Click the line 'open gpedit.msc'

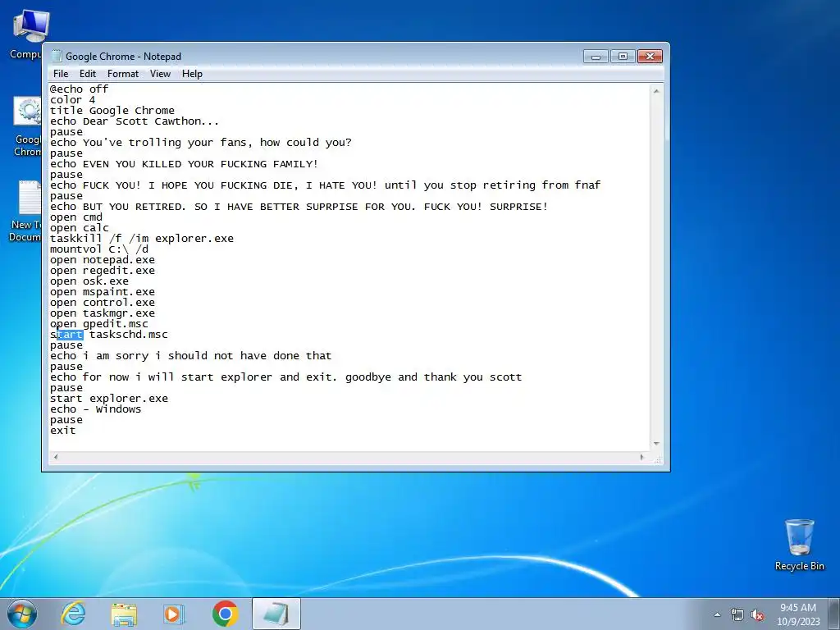point(99,324)
